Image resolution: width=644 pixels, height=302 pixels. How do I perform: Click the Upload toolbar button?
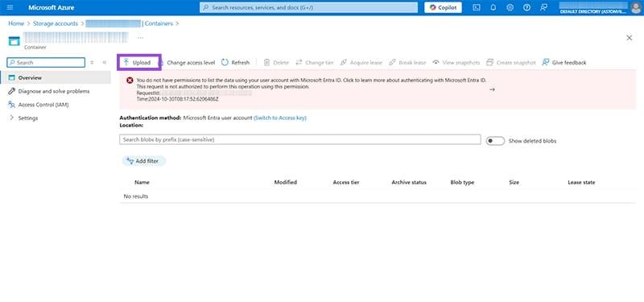(138, 63)
